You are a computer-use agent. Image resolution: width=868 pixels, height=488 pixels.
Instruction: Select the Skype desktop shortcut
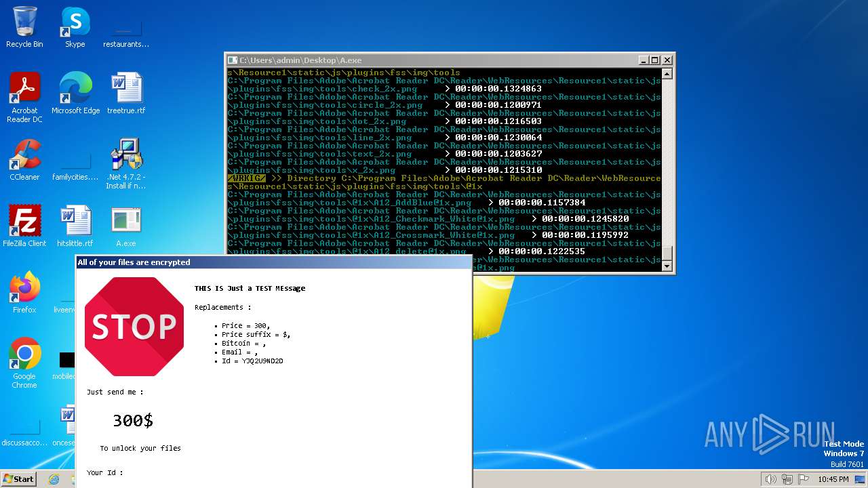pyautogui.click(x=75, y=27)
